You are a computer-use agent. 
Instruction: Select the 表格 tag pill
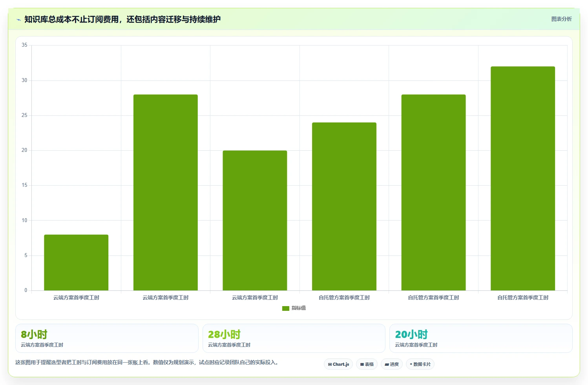coord(367,364)
